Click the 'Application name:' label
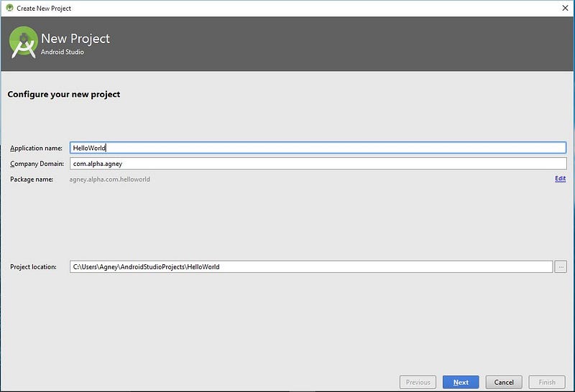Viewport: 575px width, 392px height. pyautogui.click(x=37, y=148)
